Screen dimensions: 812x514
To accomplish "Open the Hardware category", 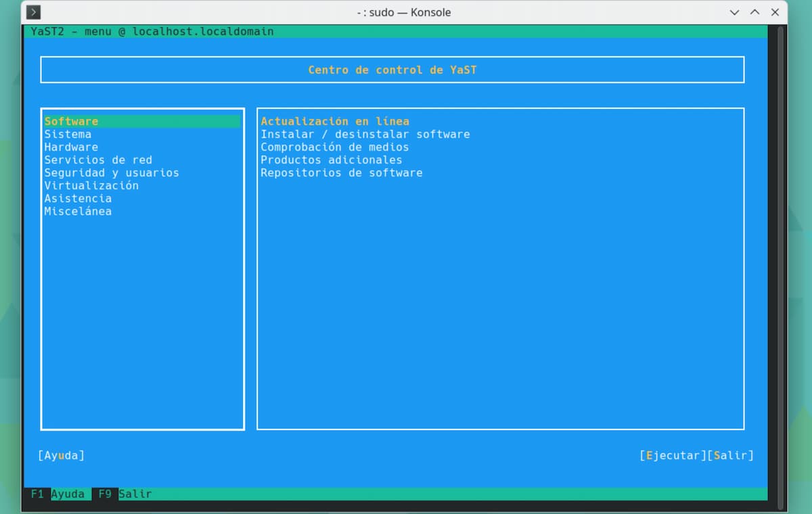I will click(x=71, y=147).
